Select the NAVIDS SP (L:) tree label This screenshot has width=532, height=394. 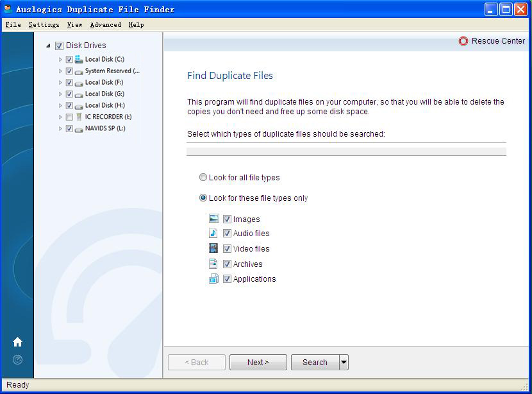tap(105, 128)
